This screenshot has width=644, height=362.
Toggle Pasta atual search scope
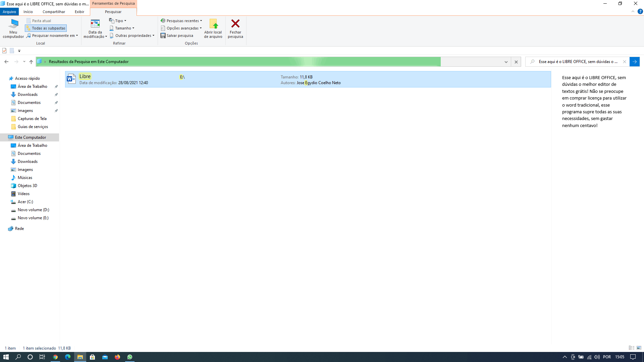coord(39,21)
